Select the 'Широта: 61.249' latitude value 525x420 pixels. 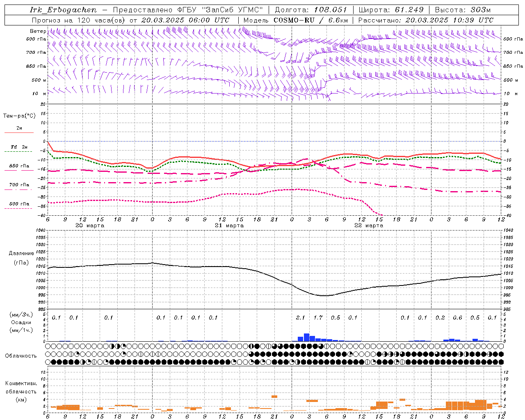(x=391, y=10)
